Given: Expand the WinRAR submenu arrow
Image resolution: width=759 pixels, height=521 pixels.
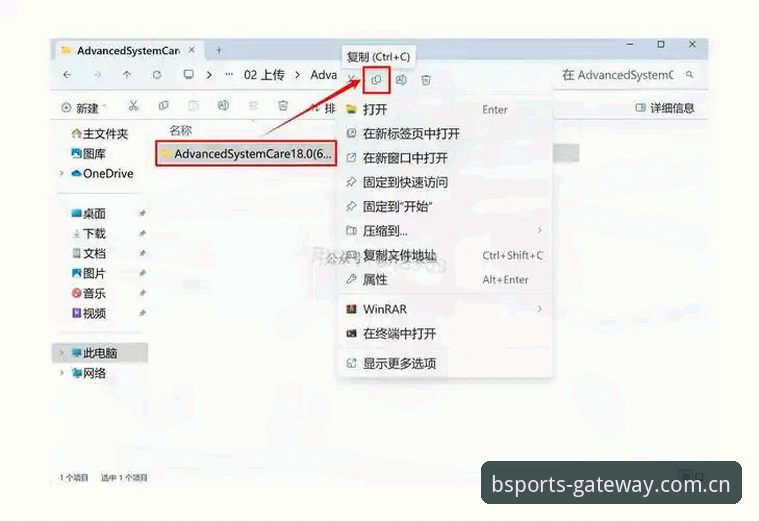Looking at the screenshot, I should [x=539, y=309].
